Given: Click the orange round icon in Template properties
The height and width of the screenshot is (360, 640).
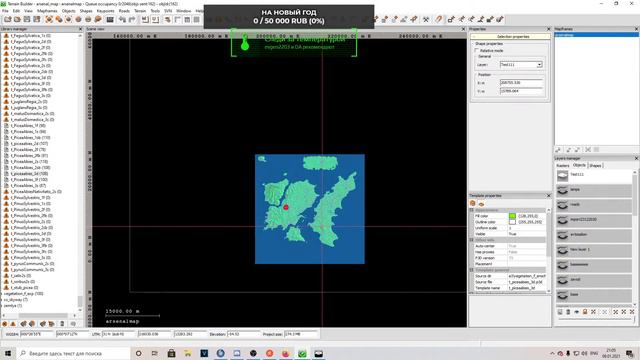Looking at the screenshot, I should (473, 203).
